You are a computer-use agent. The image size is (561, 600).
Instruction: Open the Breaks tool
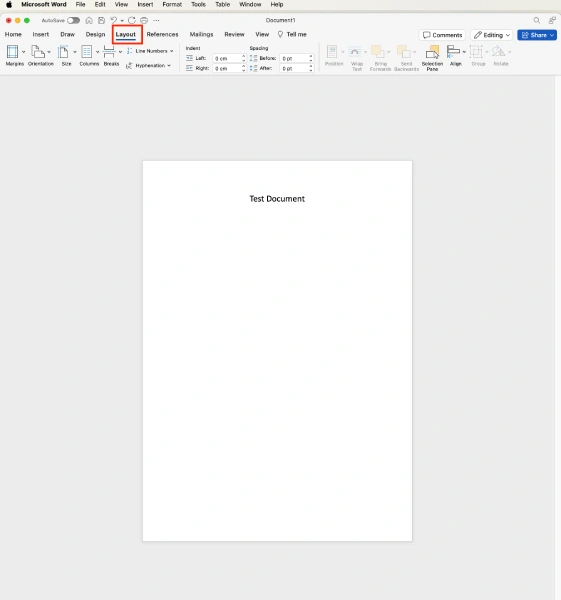coord(109,52)
